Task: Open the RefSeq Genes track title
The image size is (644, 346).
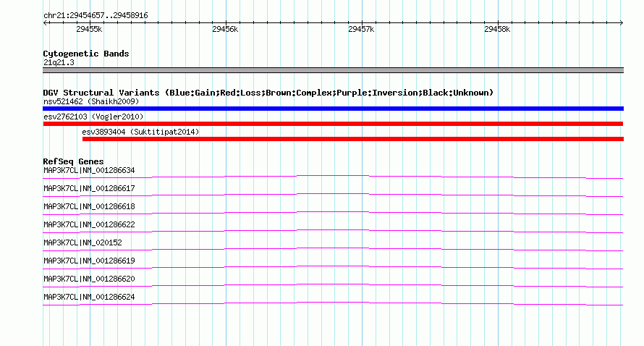Action: point(73,161)
